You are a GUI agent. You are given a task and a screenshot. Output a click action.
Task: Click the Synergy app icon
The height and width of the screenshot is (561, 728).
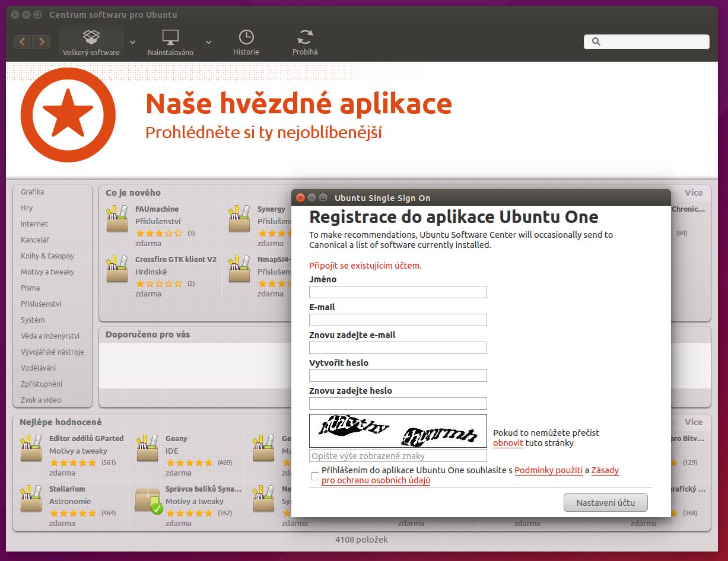point(240,219)
